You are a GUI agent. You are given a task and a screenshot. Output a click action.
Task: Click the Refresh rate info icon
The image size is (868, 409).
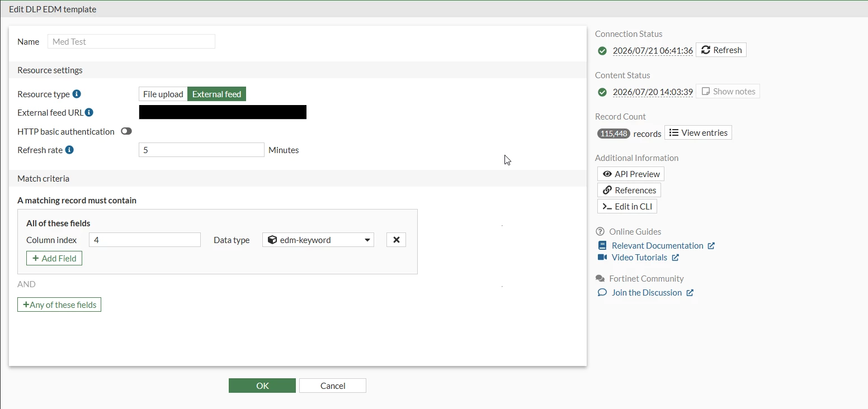[69, 150]
